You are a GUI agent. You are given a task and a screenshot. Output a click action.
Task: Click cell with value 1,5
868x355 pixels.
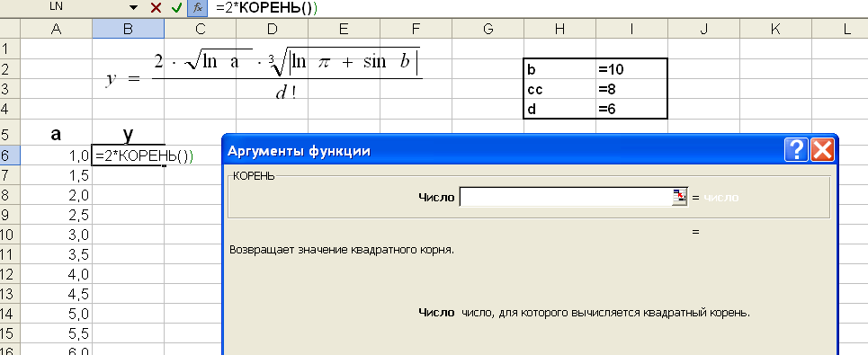tap(56, 176)
